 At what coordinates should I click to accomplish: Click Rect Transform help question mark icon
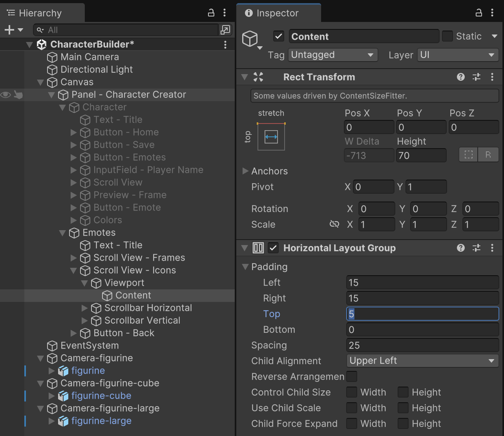(461, 77)
